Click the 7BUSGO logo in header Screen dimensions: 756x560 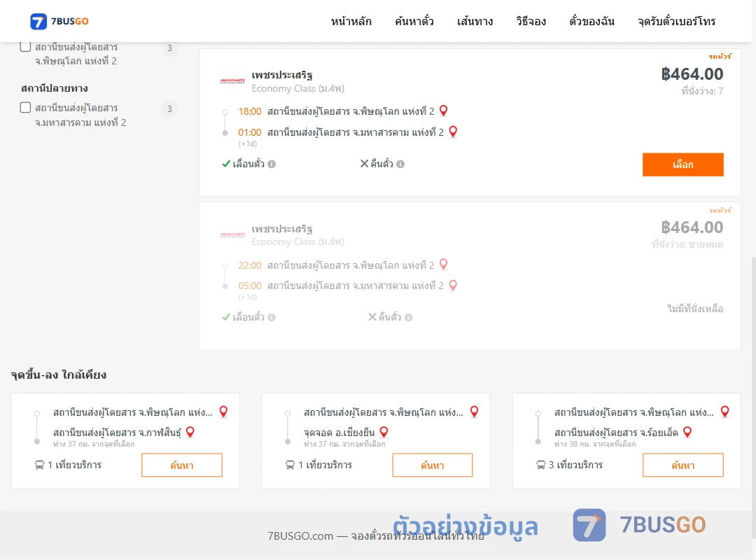coord(59,21)
